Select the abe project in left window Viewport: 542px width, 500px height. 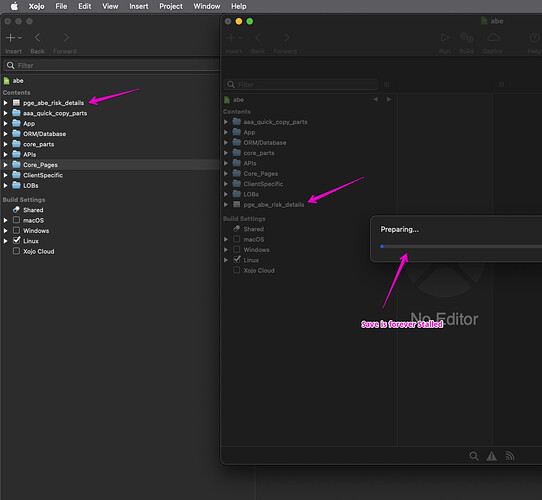point(18,81)
